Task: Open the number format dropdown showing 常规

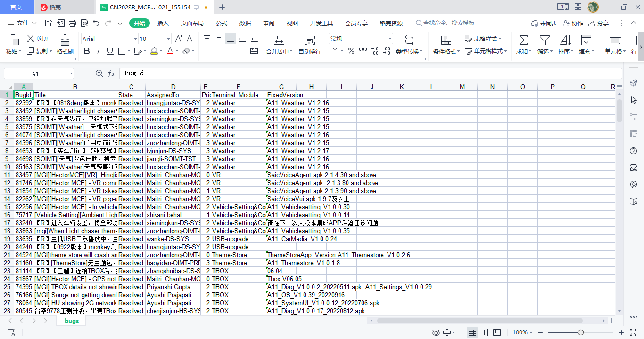Action: [390, 39]
